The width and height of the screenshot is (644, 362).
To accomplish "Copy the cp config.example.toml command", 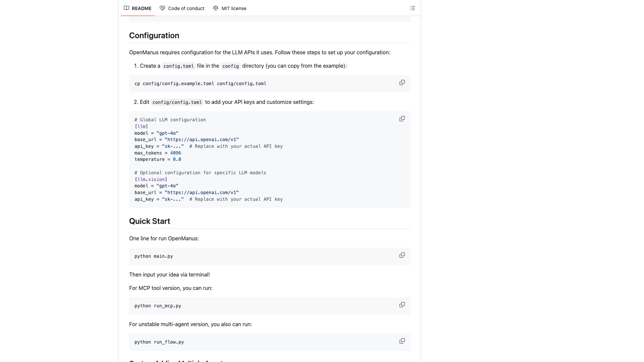I will tap(402, 82).
